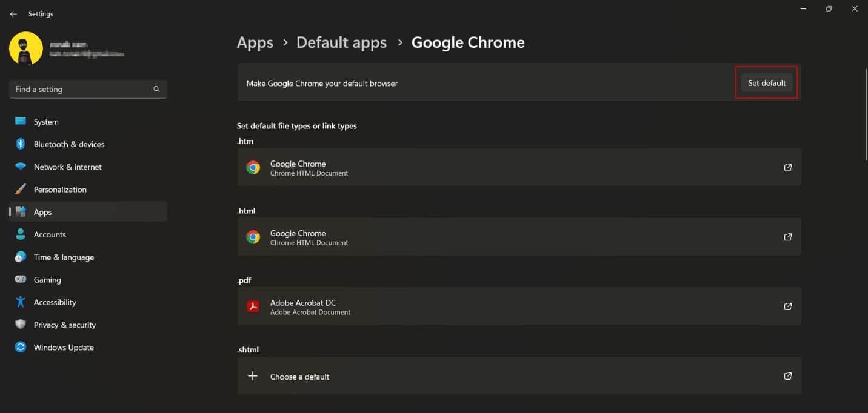Click the Windows Update sync icon
The height and width of the screenshot is (413, 868).
(21, 347)
